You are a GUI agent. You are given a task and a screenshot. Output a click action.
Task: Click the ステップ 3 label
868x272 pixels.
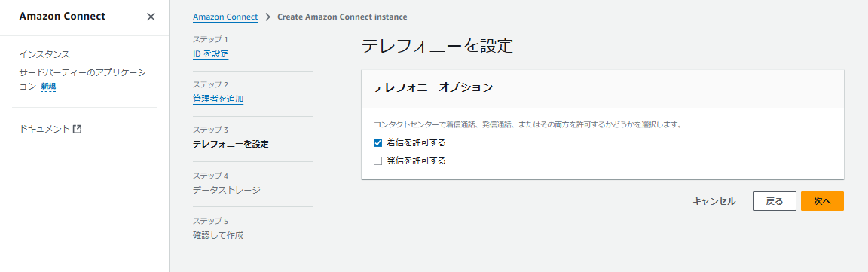pos(210,130)
